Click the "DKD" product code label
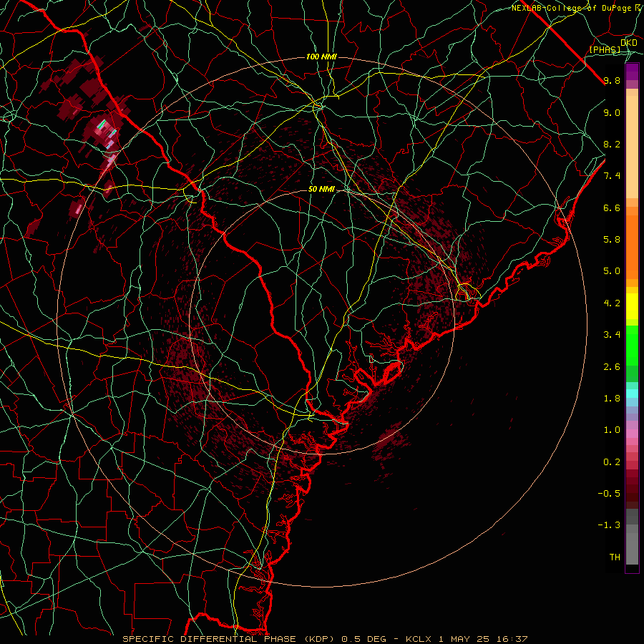 click(x=629, y=43)
